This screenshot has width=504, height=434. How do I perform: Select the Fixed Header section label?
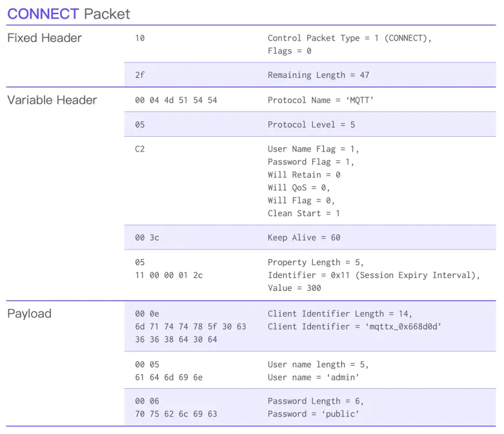coord(45,38)
